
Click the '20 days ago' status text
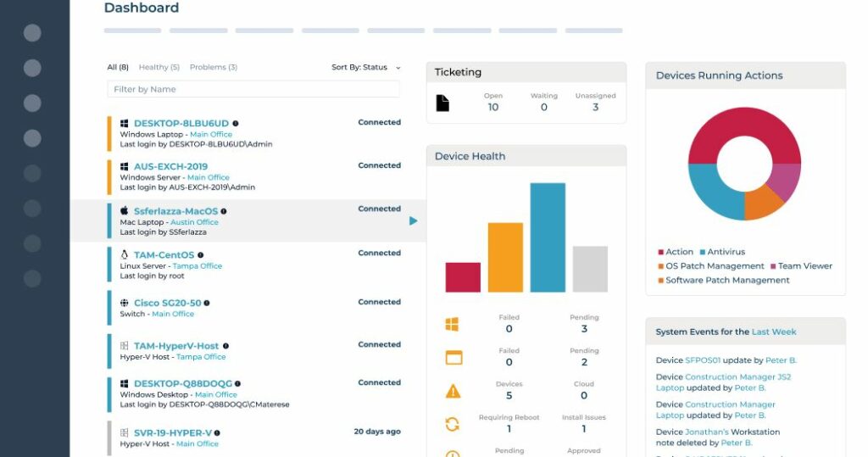[377, 432]
